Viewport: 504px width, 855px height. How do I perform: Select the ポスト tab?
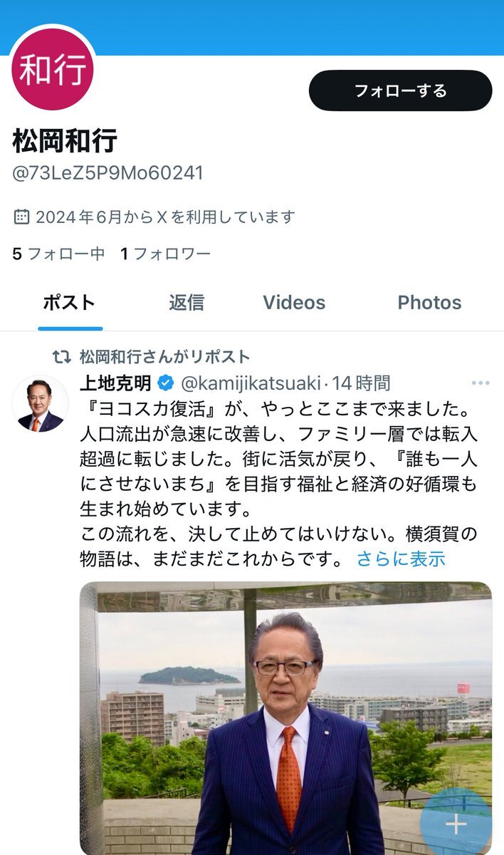pos(70,302)
